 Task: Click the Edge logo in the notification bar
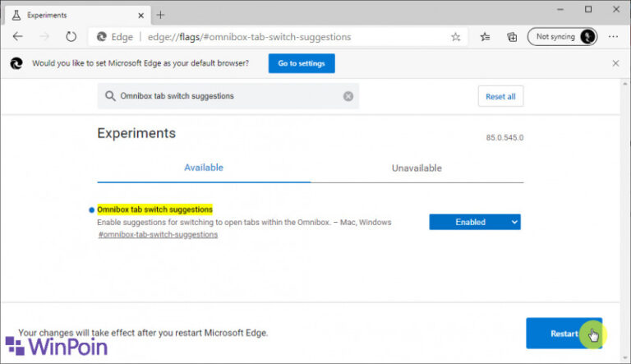[x=16, y=63]
